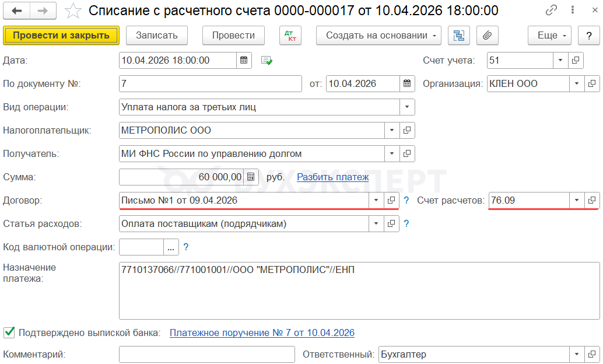Click into the Комментарий input field
Viewport: 603px width, 364px height.
[x=207, y=354]
